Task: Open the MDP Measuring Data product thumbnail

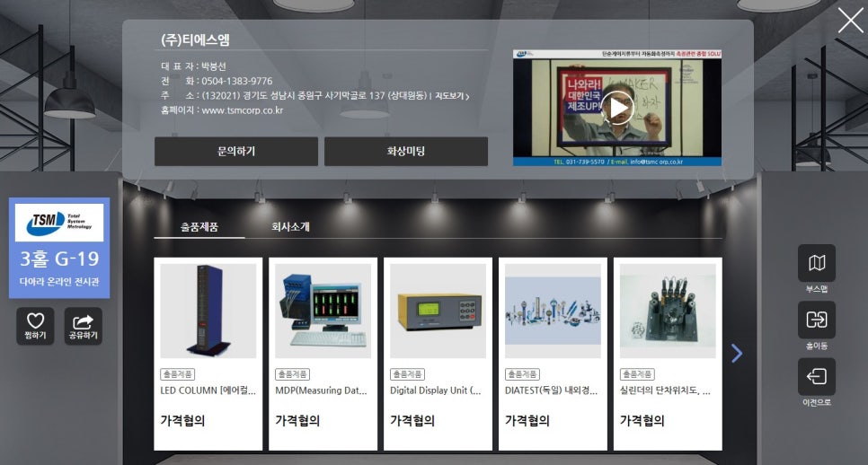Action: [323, 311]
